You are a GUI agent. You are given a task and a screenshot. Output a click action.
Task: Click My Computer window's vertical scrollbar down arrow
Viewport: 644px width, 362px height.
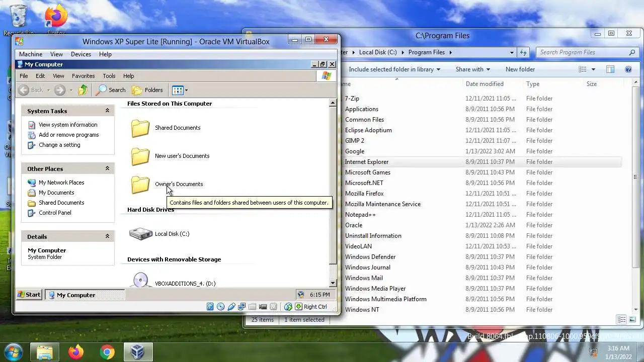(x=333, y=283)
